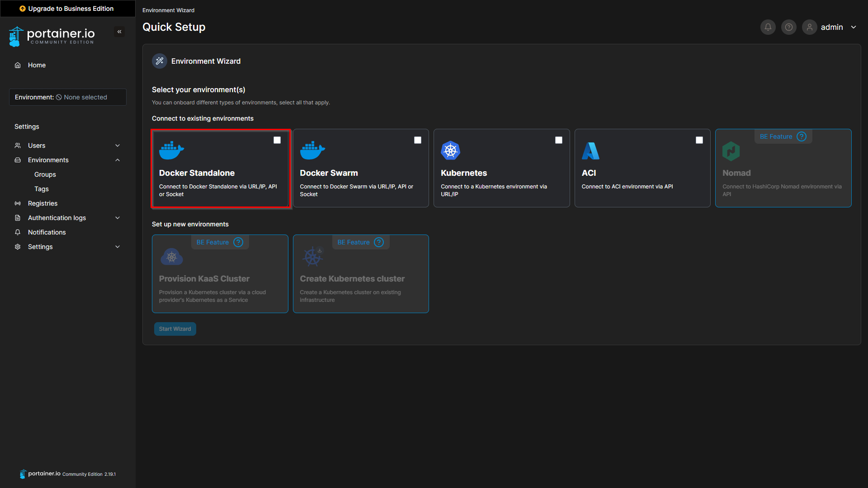
Task: Click the Environment None selected field
Action: point(67,97)
